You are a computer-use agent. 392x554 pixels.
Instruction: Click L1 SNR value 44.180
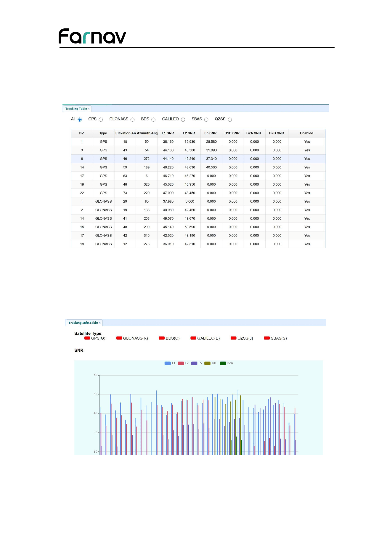tap(168, 150)
